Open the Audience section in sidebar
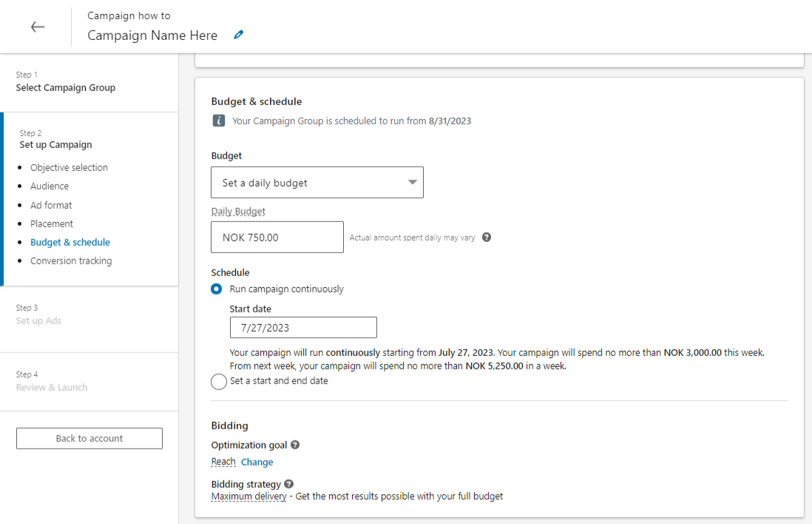This screenshot has height=524, width=812. (x=49, y=186)
